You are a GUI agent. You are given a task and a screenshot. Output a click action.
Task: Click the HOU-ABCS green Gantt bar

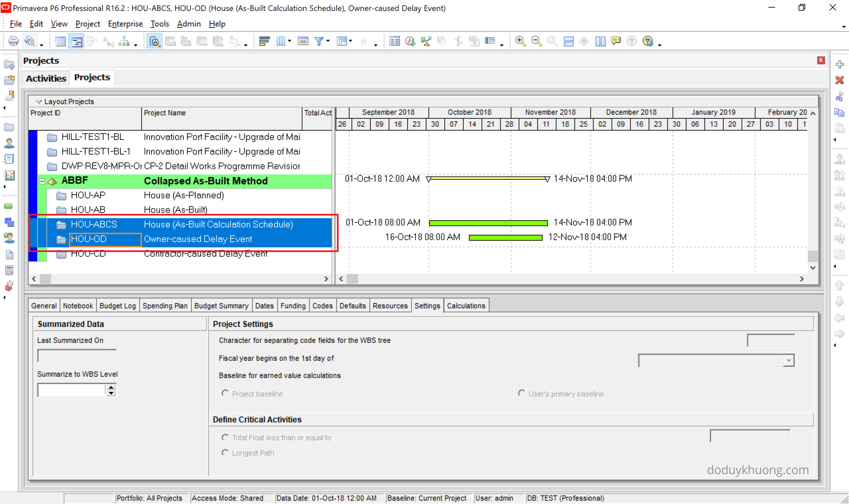tap(488, 223)
